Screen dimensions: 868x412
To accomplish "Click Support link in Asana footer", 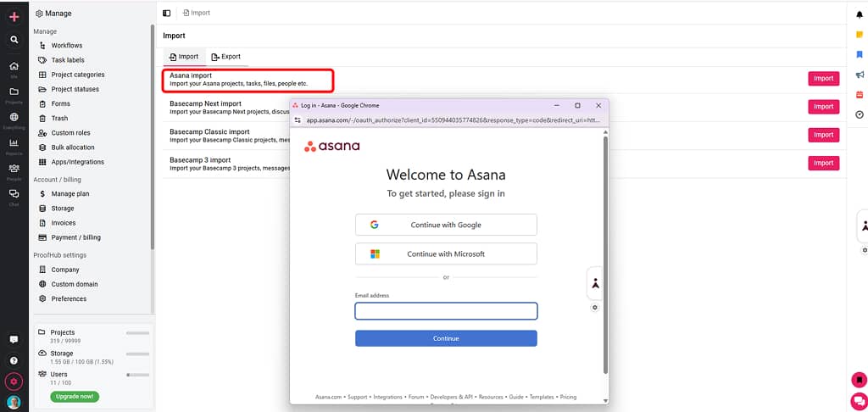I will click(x=358, y=397).
